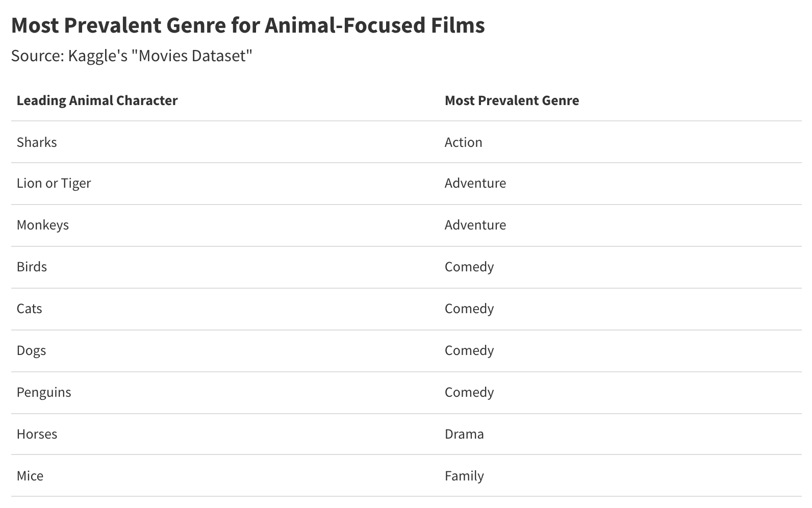Click the Monkeys table cell

tap(42, 225)
